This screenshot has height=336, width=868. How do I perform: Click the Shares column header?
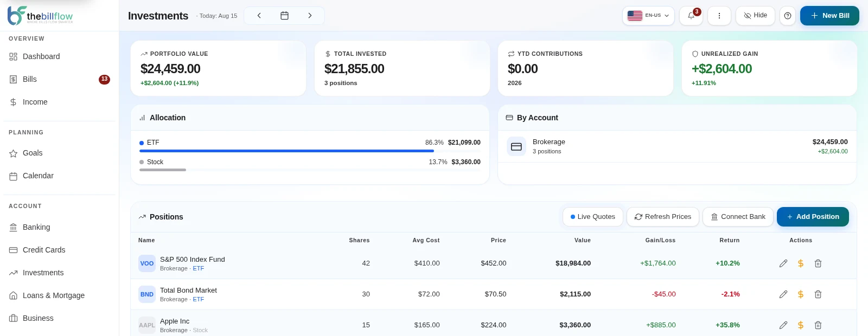point(359,240)
